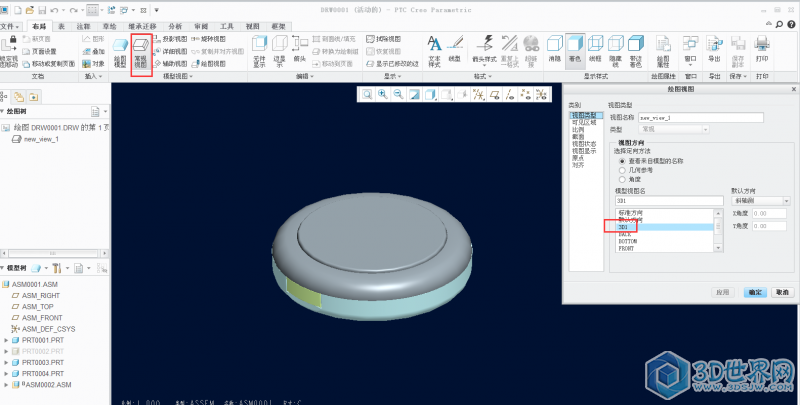
Task: Select the 着色 shaded display style
Action: (575, 50)
